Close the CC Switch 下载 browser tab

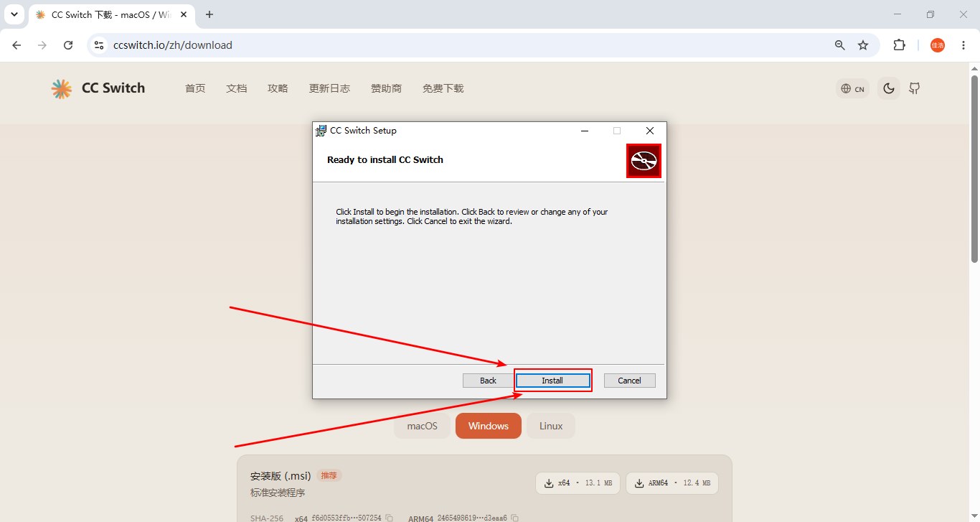[x=184, y=14]
